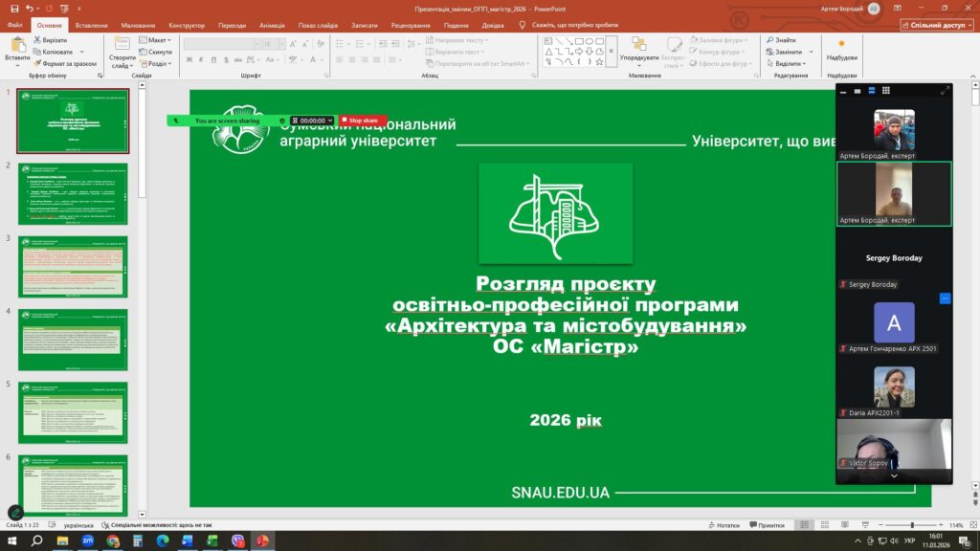
Task: Switch to the Insert (Вставлення) tab
Action: tap(91, 25)
